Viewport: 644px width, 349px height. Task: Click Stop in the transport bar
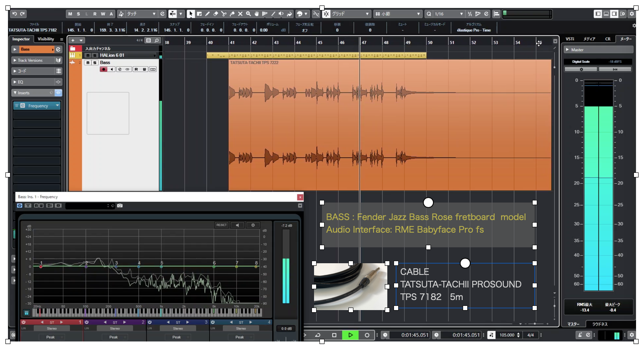pyautogui.click(x=334, y=335)
